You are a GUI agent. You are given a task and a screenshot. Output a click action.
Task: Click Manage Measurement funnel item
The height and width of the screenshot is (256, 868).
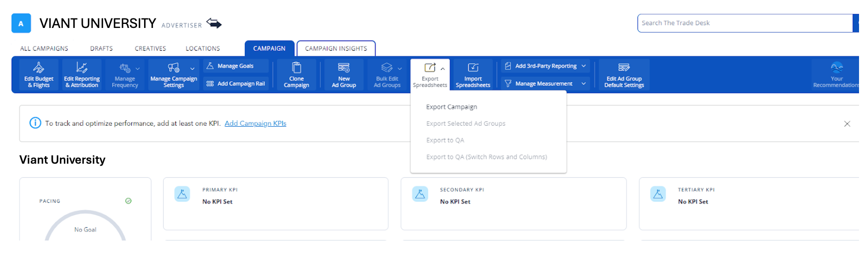coord(545,84)
